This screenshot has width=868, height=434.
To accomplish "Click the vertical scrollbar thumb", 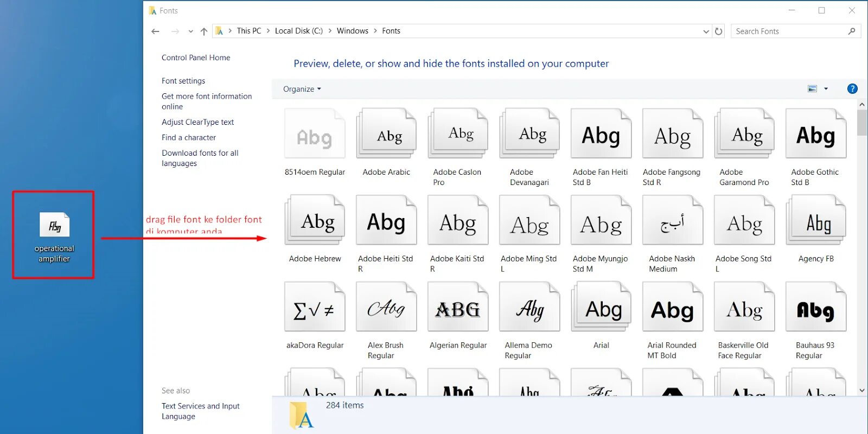I will coord(862,123).
